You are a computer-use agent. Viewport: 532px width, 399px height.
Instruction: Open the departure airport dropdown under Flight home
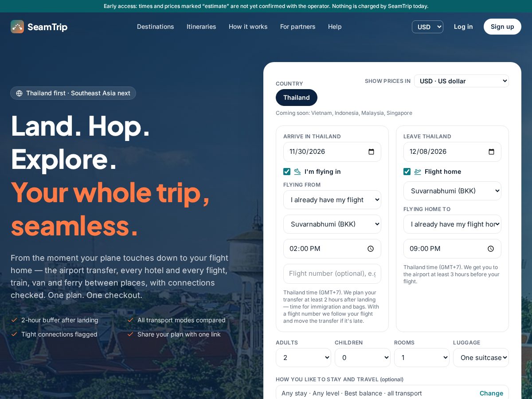click(x=452, y=191)
